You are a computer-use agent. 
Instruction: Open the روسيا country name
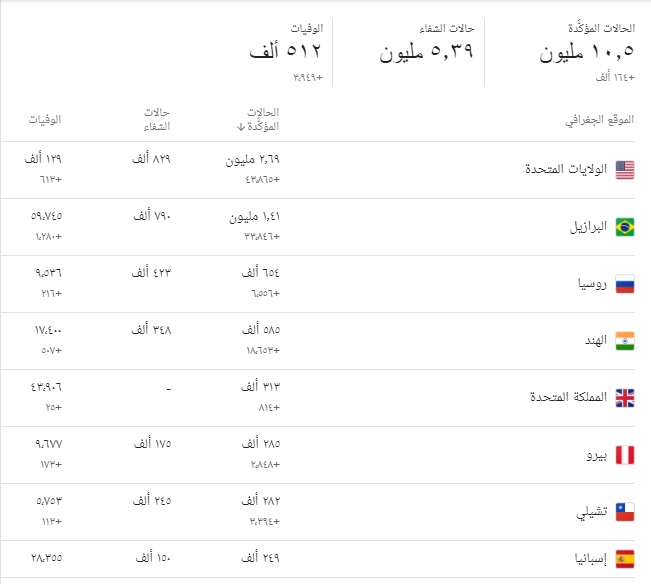592,284
